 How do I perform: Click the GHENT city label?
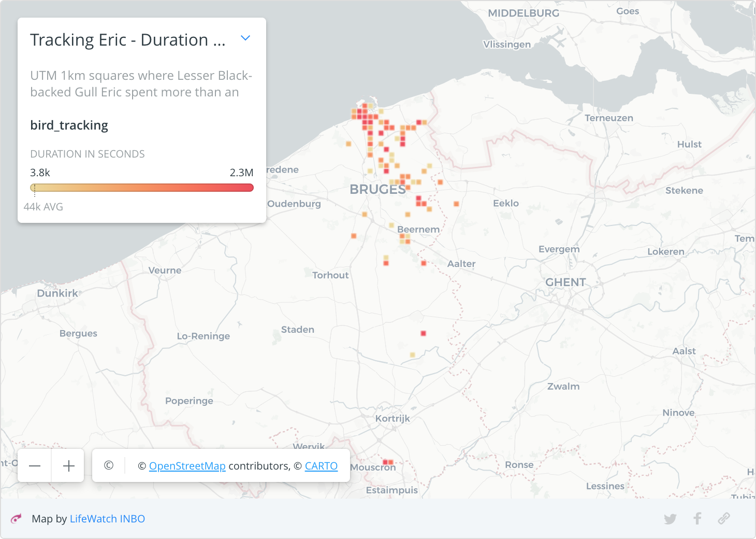click(565, 282)
